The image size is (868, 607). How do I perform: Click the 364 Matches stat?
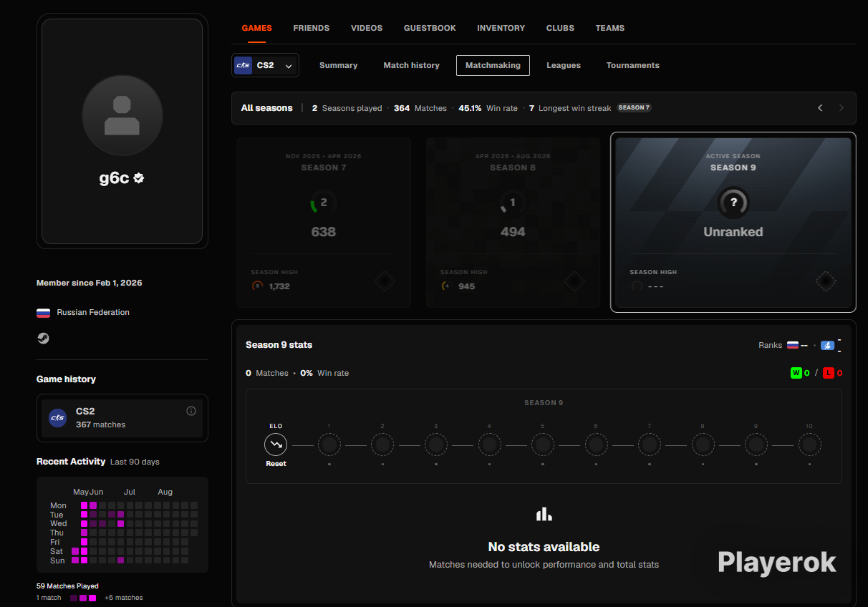pyautogui.click(x=420, y=108)
